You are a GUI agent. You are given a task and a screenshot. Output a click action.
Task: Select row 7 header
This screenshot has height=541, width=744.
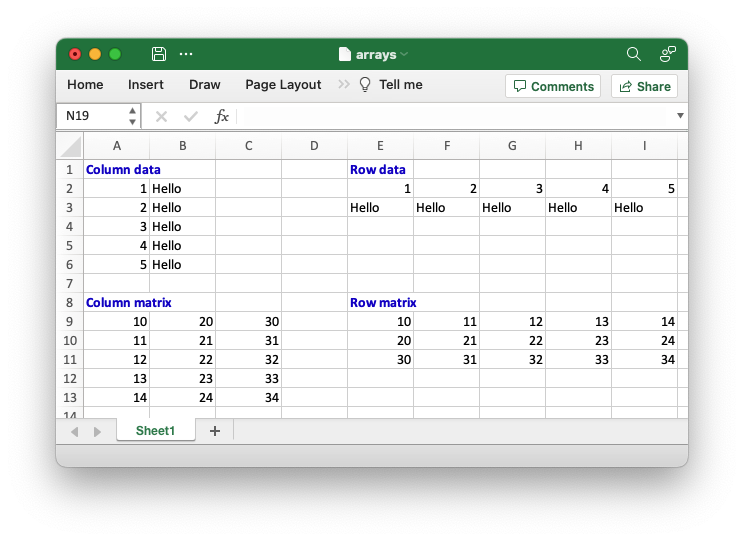click(70, 283)
